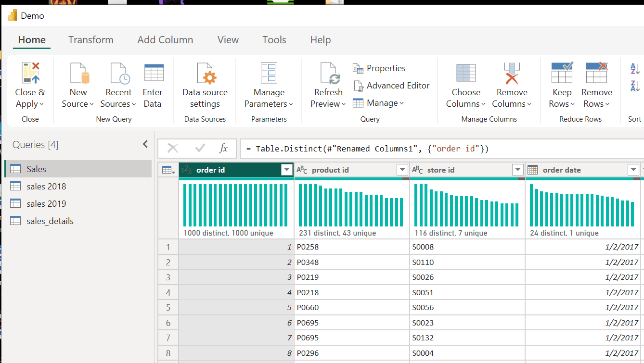Click the Close & Apply icon
The height and width of the screenshot is (363, 644).
[x=30, y=73]
